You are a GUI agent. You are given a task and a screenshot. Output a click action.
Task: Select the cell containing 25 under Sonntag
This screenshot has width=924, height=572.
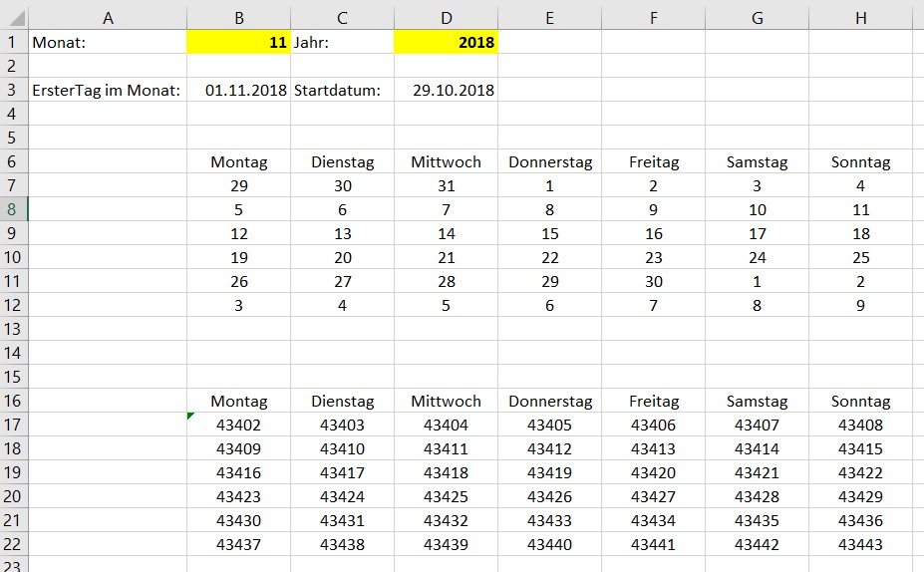point(860,257)
